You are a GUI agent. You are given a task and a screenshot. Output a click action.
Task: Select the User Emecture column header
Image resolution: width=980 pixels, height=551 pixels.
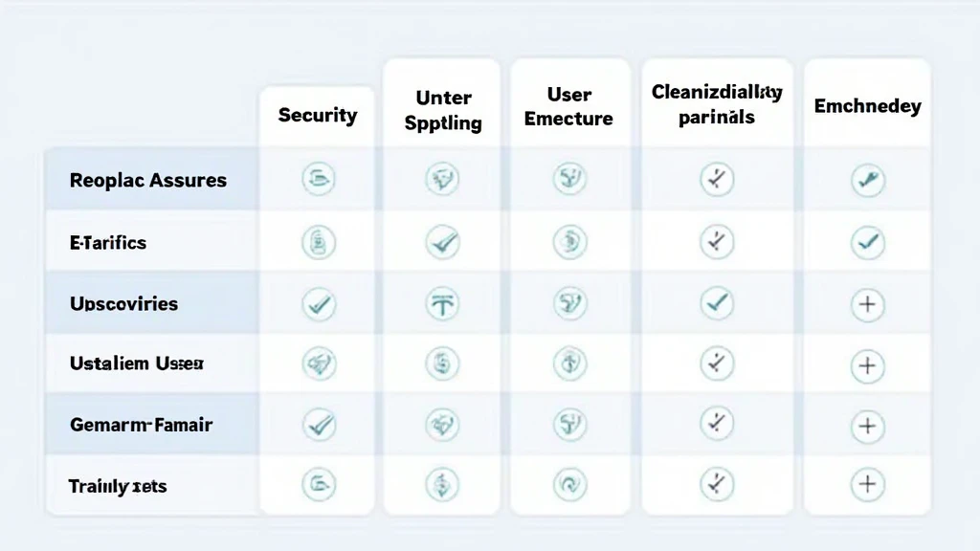coord(568,107)
